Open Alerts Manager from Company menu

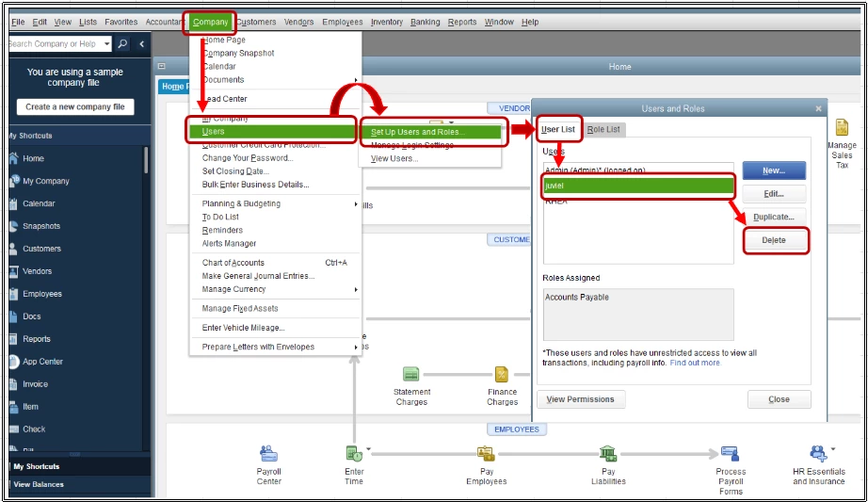pyautogui.click(x=229, y=243)
